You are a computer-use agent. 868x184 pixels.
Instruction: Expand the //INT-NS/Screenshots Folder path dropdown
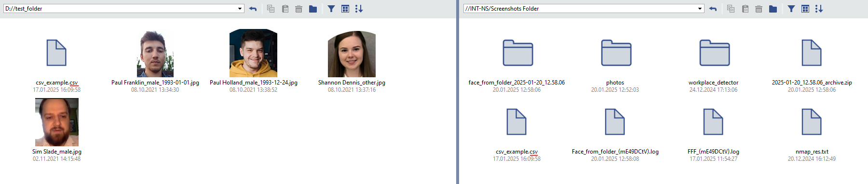point(700,9)
